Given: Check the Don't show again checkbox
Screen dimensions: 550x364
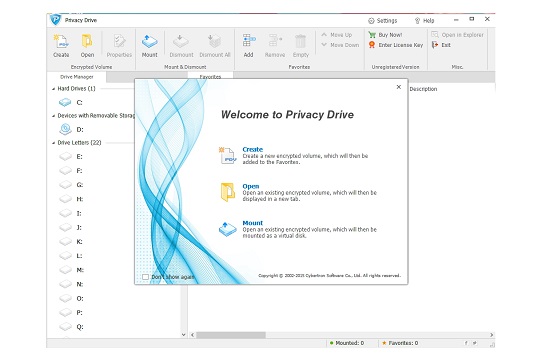Looking at the screenshot, I should click(145, 277).
